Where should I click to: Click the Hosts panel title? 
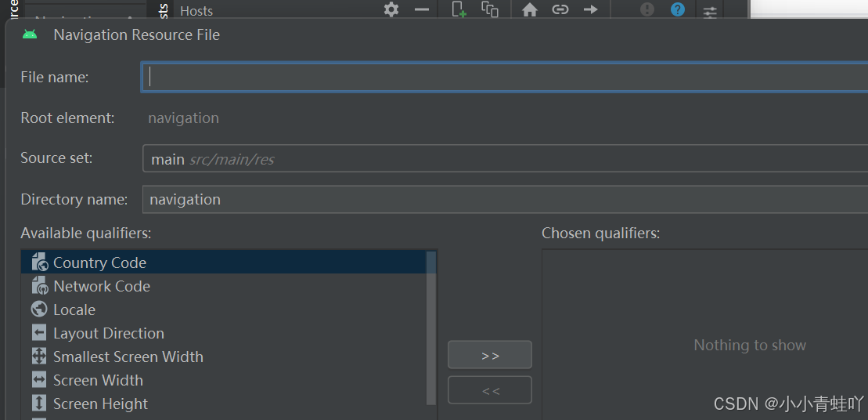pos(196,10)
